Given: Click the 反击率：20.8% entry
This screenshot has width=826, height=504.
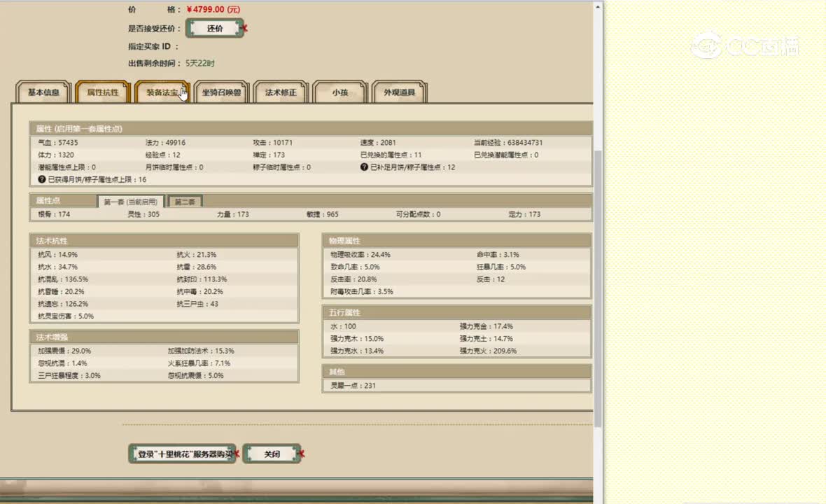Looking at the screenshot, I should pyautogui.click(x=353, y=279).
